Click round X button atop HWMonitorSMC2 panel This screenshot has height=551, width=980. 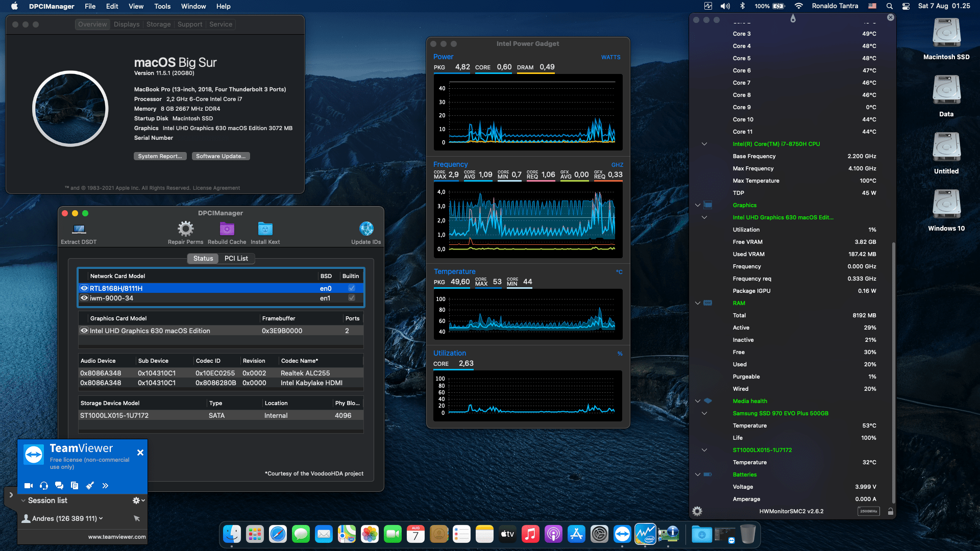click(891, 17)
